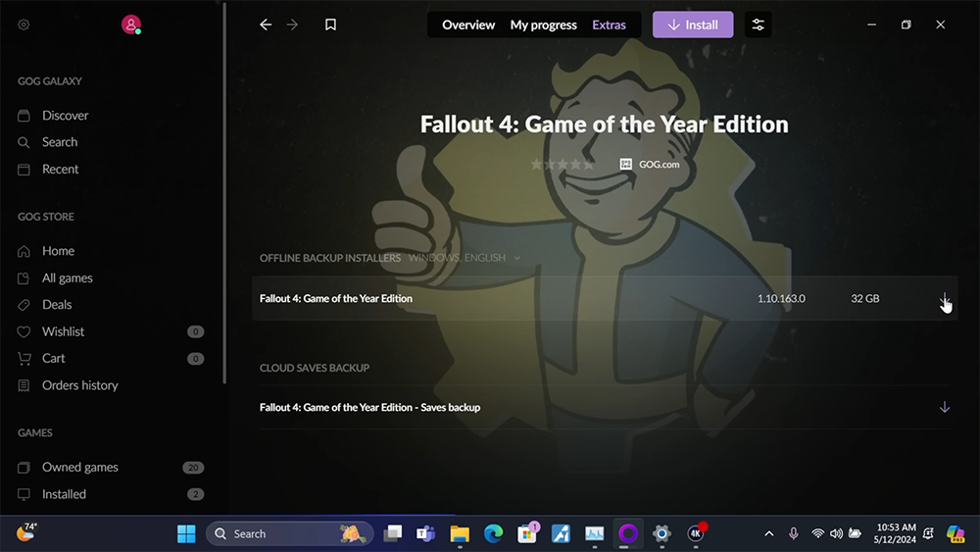Download the Fallout 4 offline installer
The image size is (980, 552).
945,299
